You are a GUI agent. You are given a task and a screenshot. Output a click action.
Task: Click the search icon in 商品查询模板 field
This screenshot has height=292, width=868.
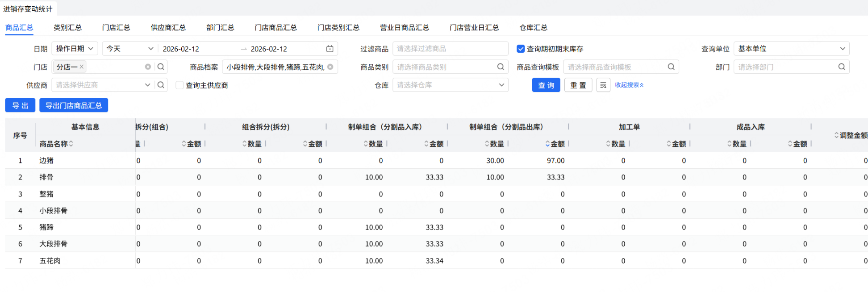tap(671, 67)
